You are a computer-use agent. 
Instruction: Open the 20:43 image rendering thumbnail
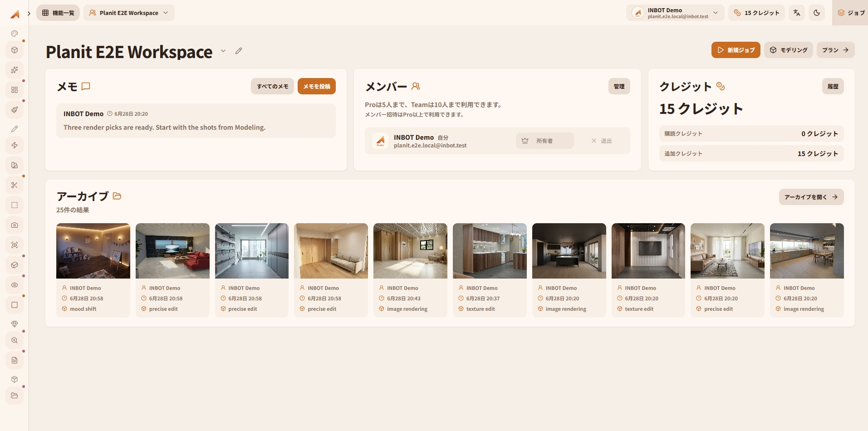tap(410, 251)
